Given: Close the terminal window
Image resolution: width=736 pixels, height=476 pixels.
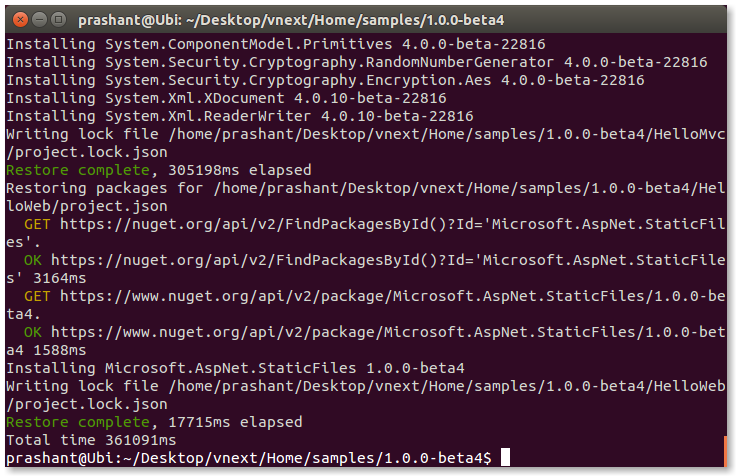Looking at the screenshot, I should pos(20,20).
